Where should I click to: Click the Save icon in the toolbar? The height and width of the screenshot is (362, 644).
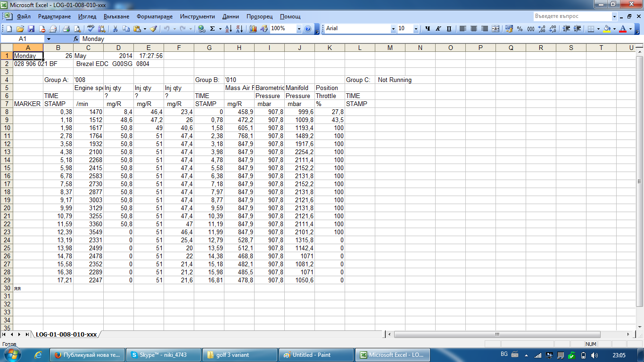[x=31, y=29]
